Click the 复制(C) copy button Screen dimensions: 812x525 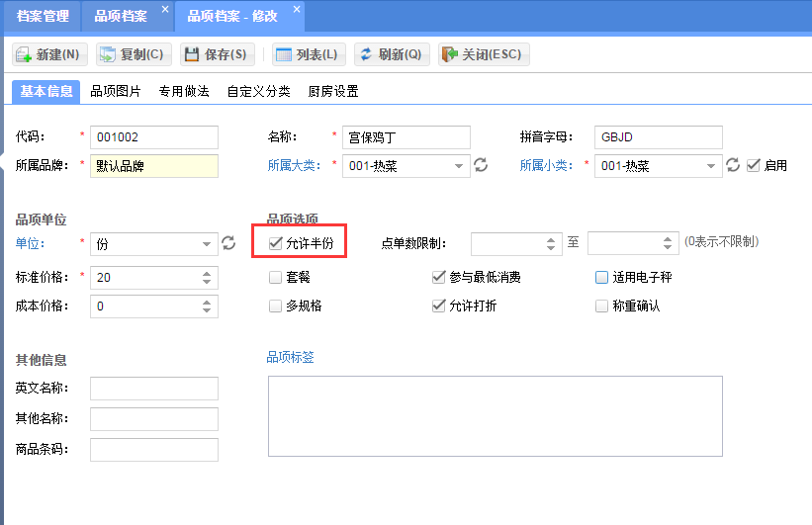tap(134, 54)
